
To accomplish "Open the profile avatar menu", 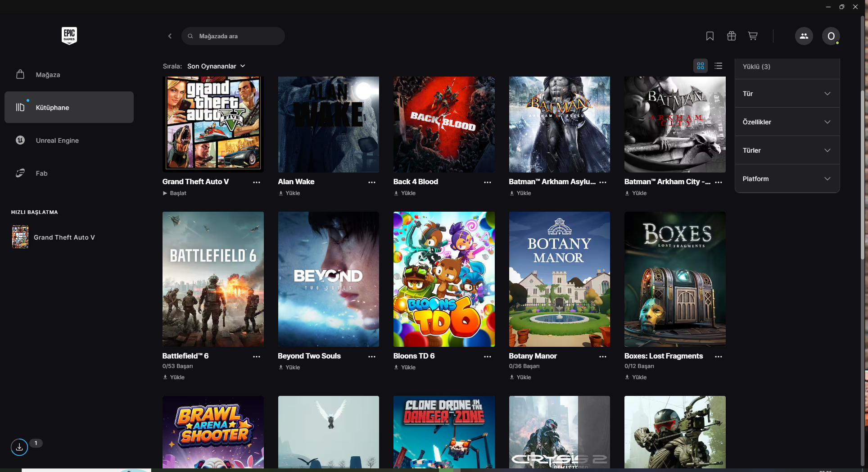I will pyautogui.click(x=831, y=36).
